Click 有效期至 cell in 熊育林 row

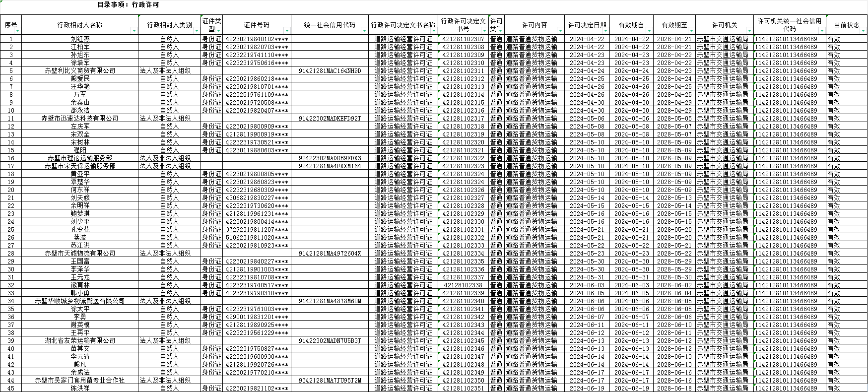tap(674, 285)
